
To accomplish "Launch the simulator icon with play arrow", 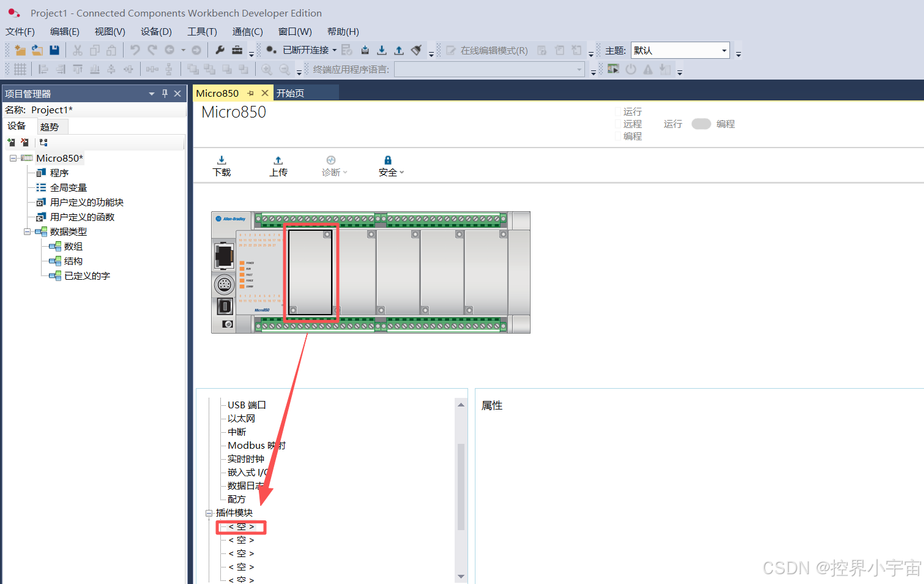I will pyautogui.click(x=613, y=69).
